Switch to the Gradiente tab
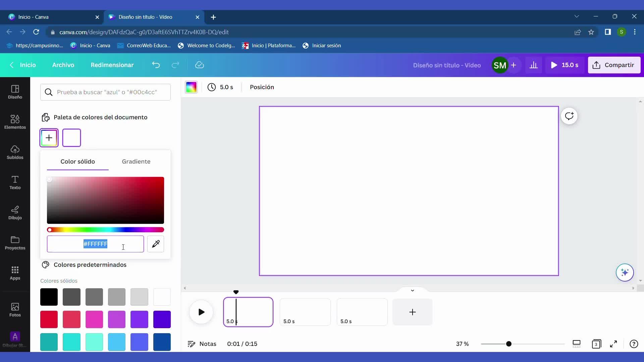The width and height of the screenshot is (644, 362). (136, 162)
